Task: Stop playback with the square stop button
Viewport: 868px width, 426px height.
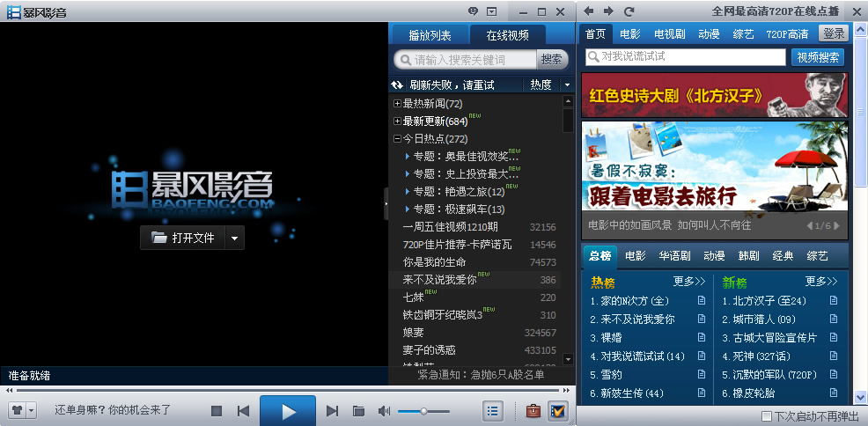Action: (217, 411)
